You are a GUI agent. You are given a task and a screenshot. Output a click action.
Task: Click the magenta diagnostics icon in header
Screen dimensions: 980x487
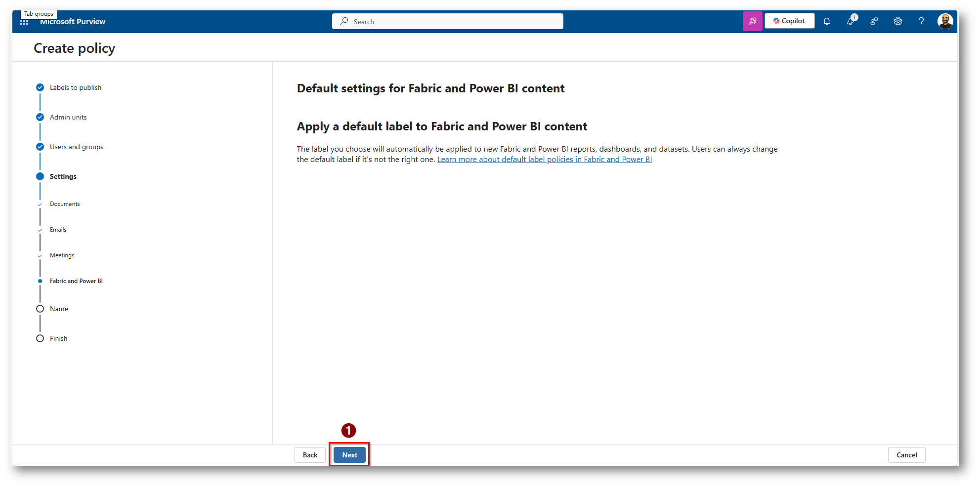753,21
